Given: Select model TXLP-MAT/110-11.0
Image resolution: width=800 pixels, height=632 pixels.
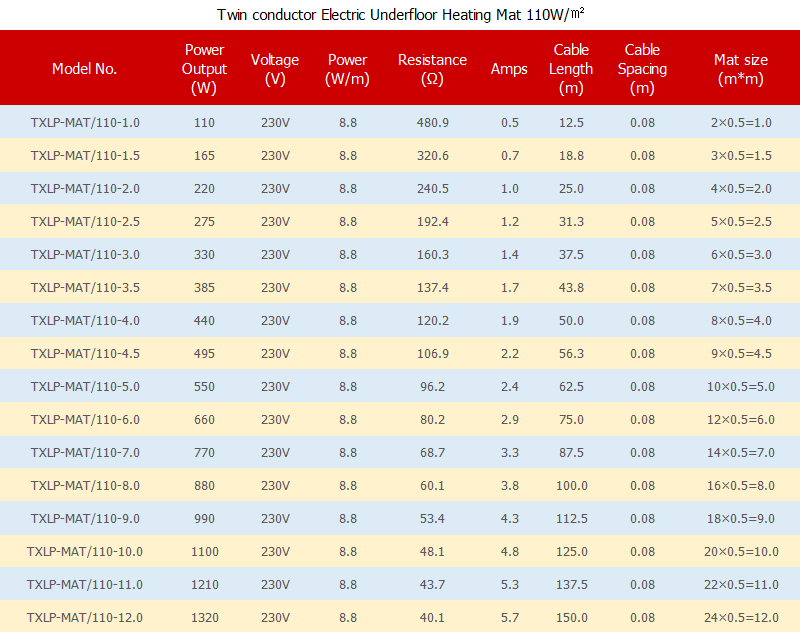Looking at the screenshot, I should click(x=85, y=585).
